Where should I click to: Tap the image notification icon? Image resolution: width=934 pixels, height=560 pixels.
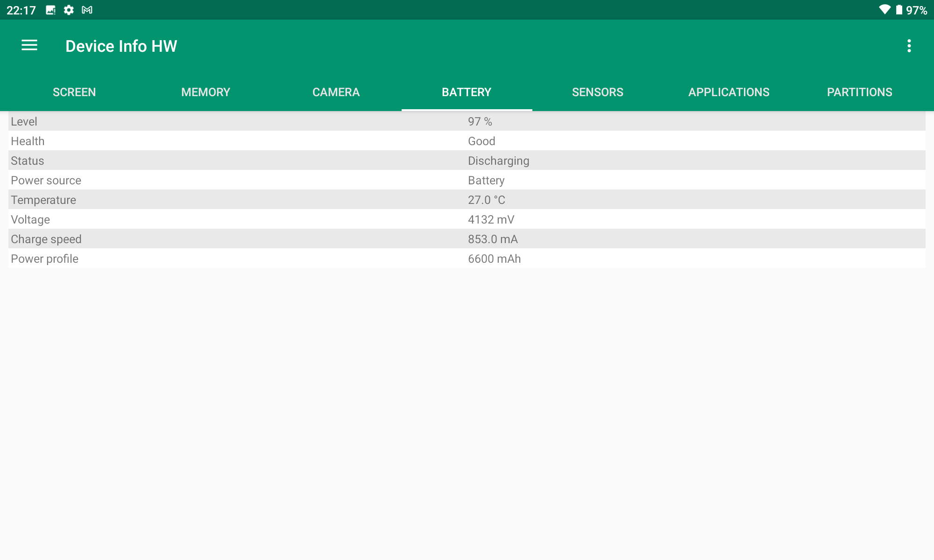point(50,10)
